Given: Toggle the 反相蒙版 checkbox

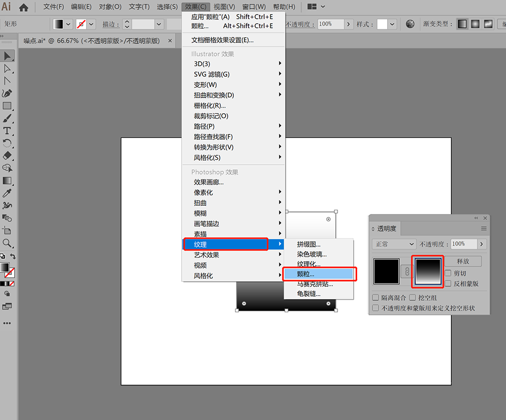Looking at the screenshot, I should tap(448, 284).
